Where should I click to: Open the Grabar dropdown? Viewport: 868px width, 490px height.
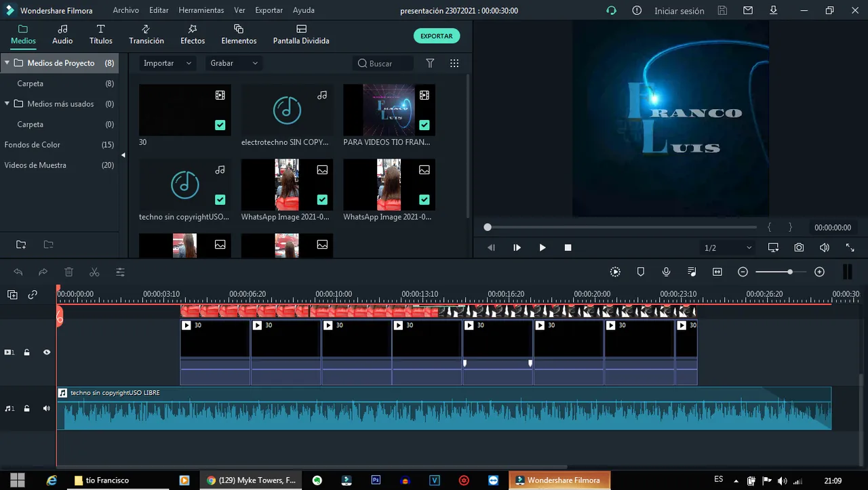click(x=234, y=63)
